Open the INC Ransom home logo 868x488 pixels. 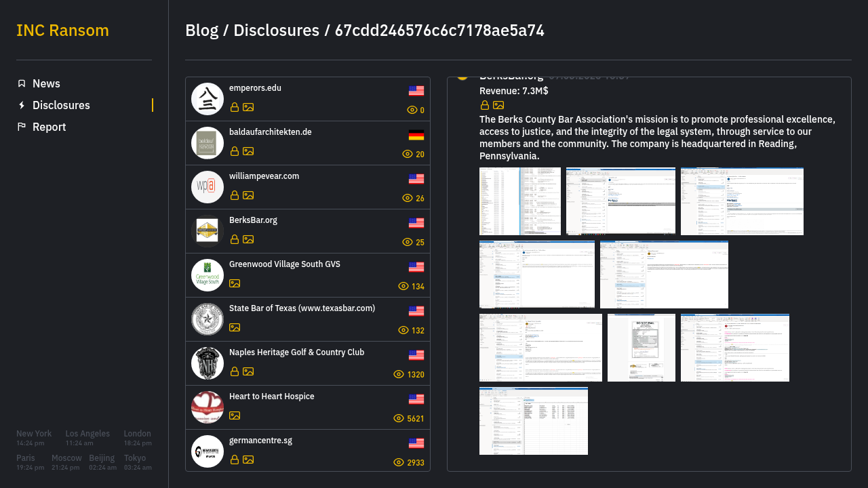pyautogui.click(x=62, y=30)
